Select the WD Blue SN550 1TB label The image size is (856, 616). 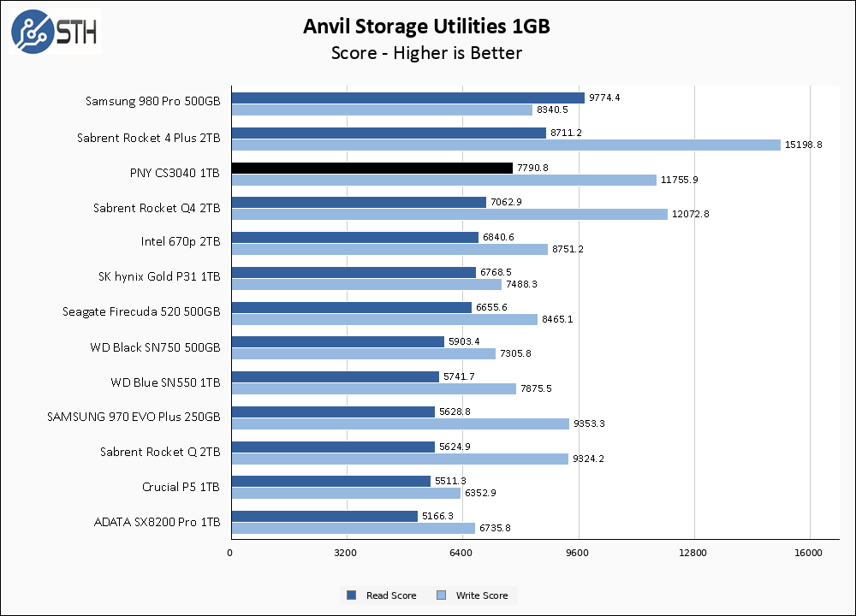coord(165,382)
